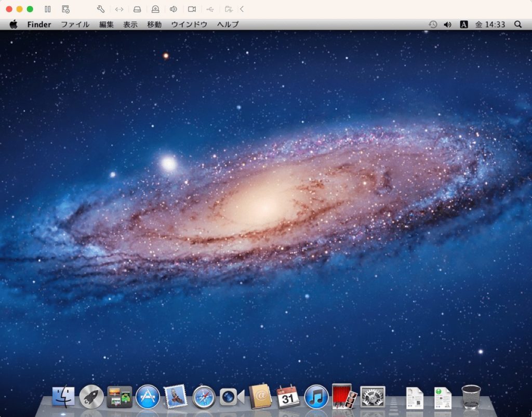Open Address Book from the Dock
532x417 pixels.
(x=260, y=396)
